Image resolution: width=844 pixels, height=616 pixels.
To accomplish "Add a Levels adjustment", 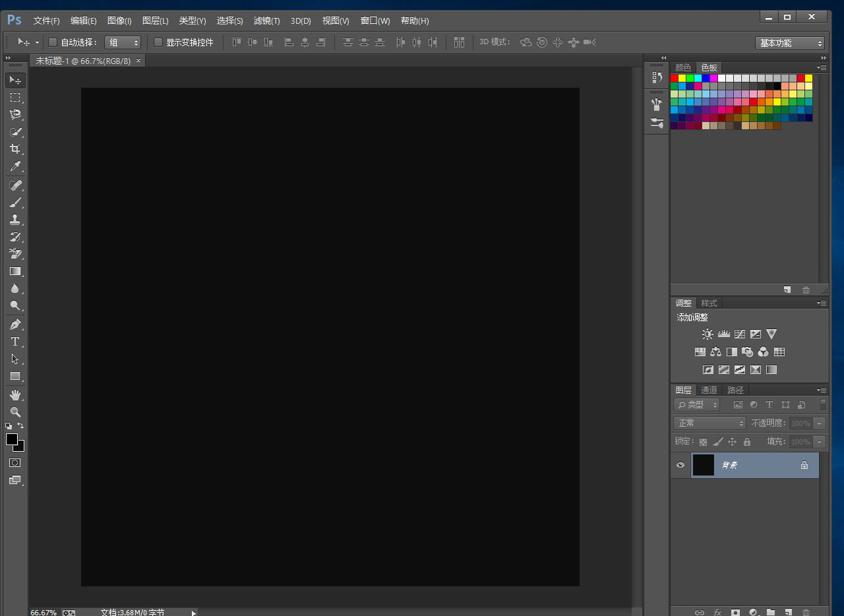I will tap(724, 334).
